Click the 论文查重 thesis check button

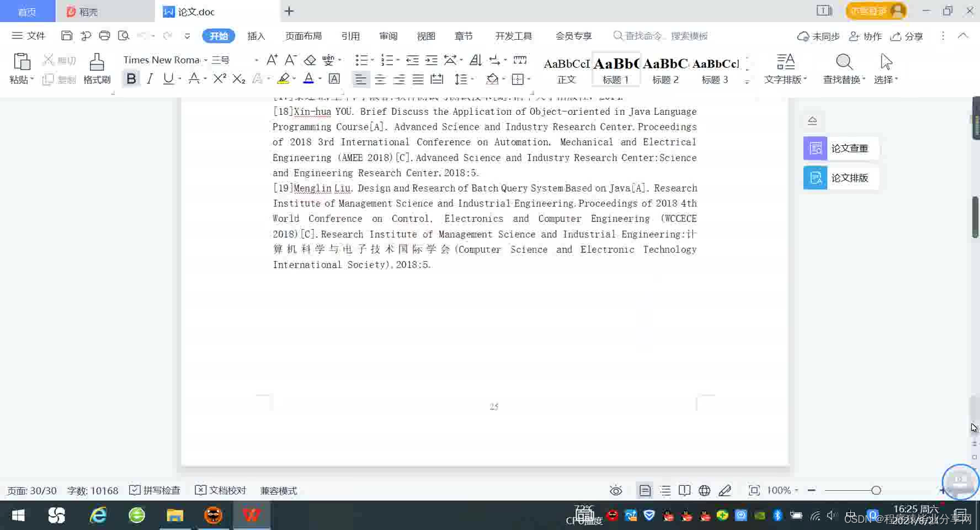[840, 148]
